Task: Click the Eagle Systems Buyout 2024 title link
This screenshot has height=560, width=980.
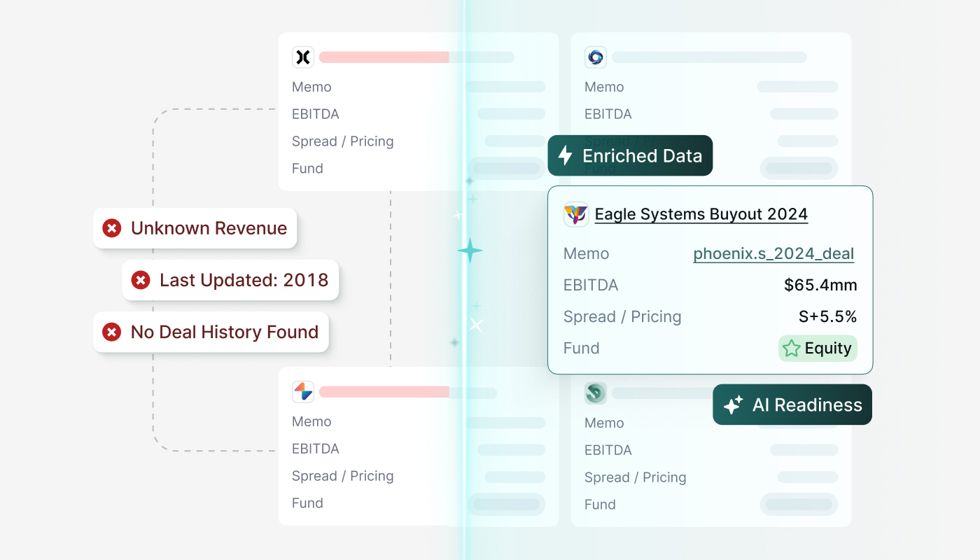Action: (701, 214)
